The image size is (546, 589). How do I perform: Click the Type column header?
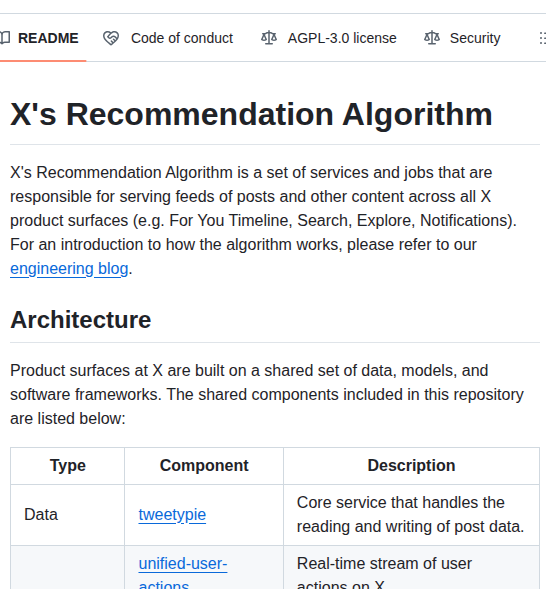(68, 465)
